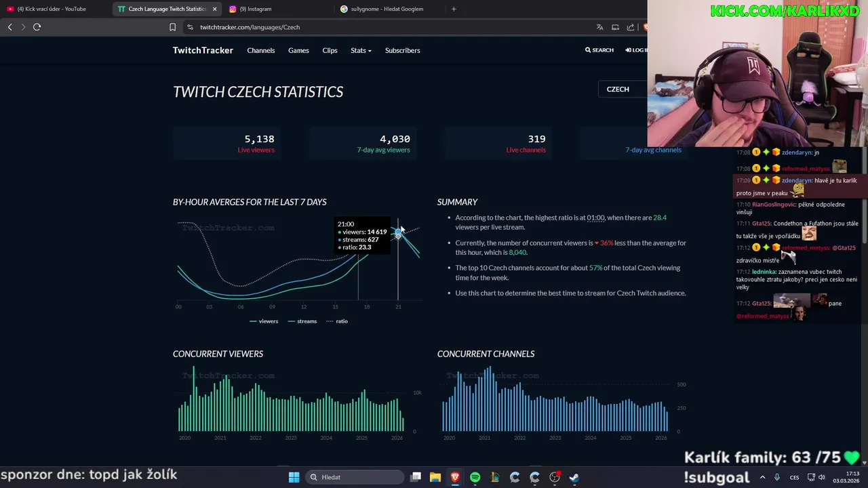Click the CONCURRENT VIEWERS heading

pyautogui.click(x=218, y=354)
